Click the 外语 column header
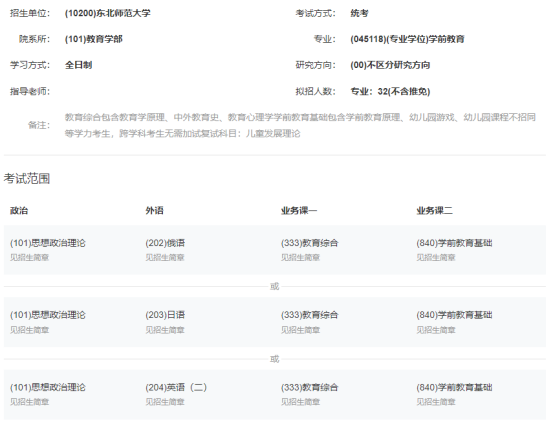Viewport: 554px width, 428px height. [x=154, y=211]
